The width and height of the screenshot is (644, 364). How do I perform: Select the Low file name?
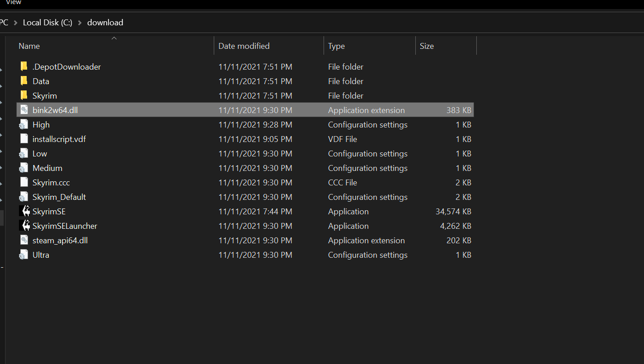click(40, 154)
